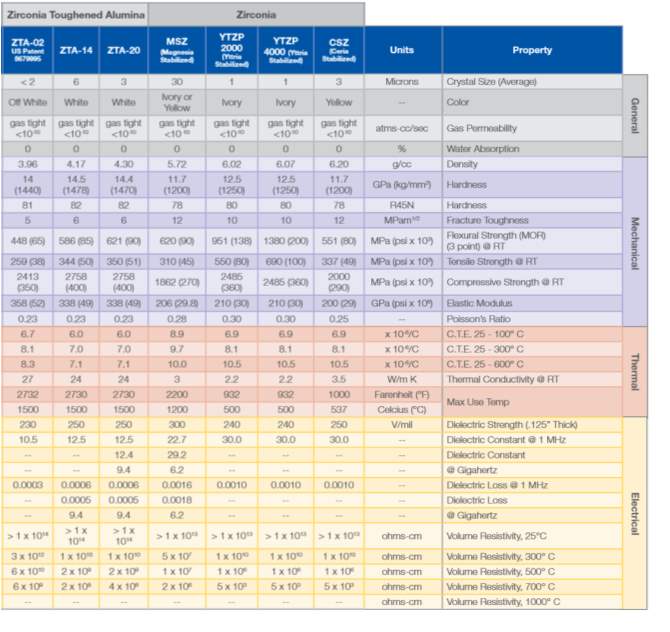Click the 1380 (200) flexural strength cell

(x=285, y=240)
